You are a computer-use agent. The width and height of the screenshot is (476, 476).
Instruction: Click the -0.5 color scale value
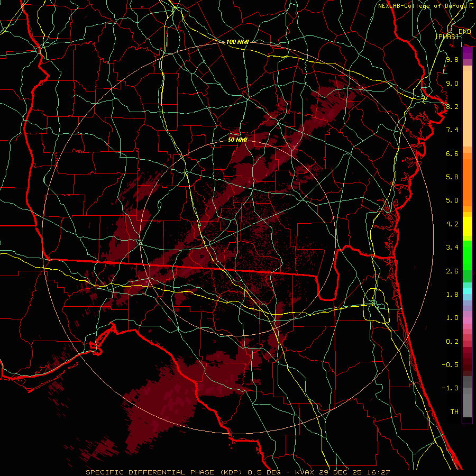[x=450, y=365]
